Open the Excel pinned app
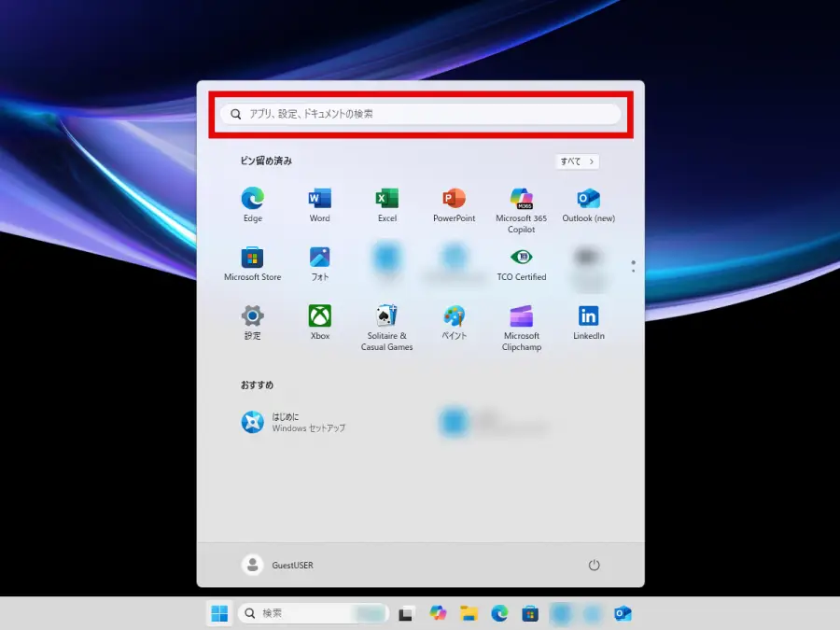Image resolution: width=840 pixels, height=630 pixels. [x=386, y=205]
